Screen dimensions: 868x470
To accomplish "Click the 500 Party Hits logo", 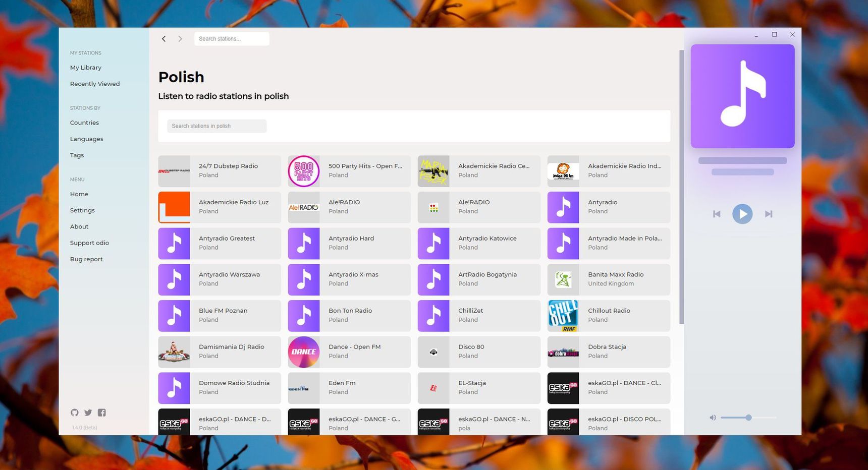I will tap(304, 171).
